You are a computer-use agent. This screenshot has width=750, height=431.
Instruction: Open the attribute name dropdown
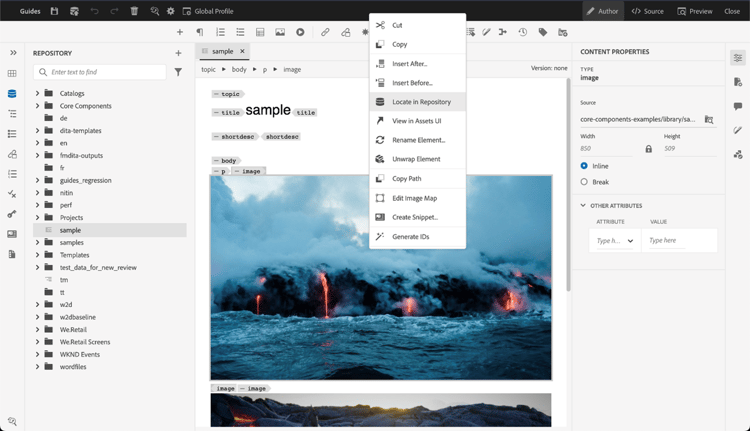615,241
